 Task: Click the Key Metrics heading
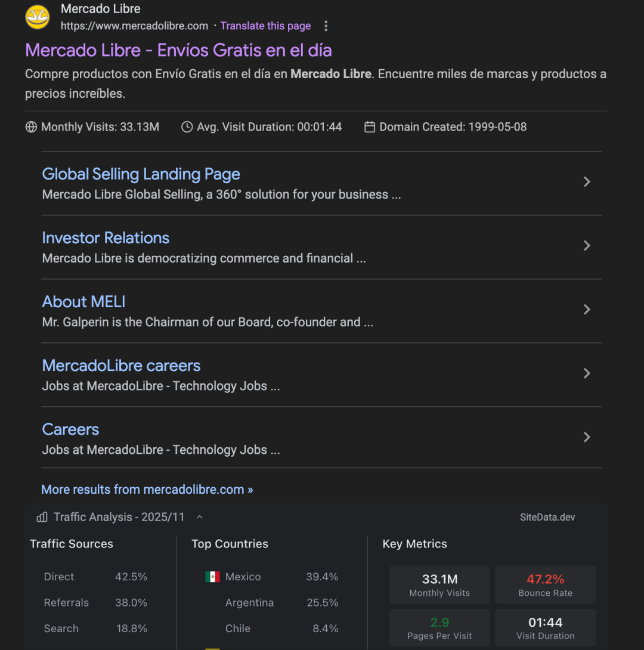(x=415, y=544)
